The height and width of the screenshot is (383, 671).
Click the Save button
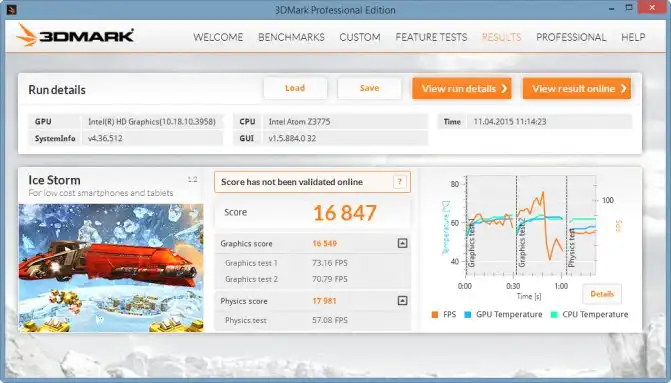(369, 88)
